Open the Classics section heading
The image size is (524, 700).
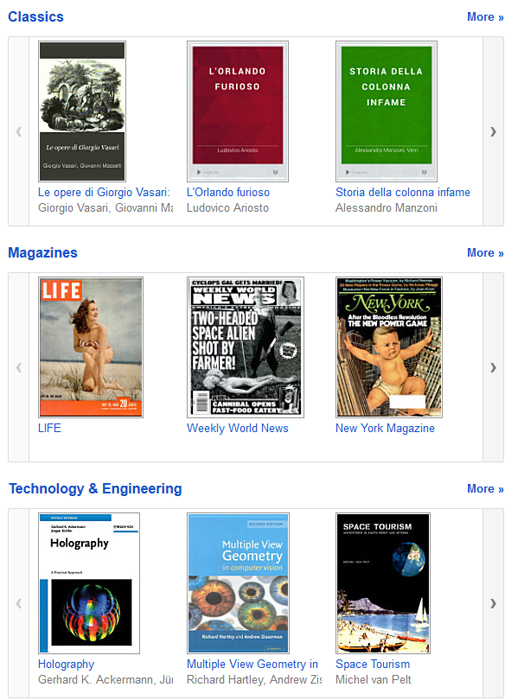tap(36, 17)
